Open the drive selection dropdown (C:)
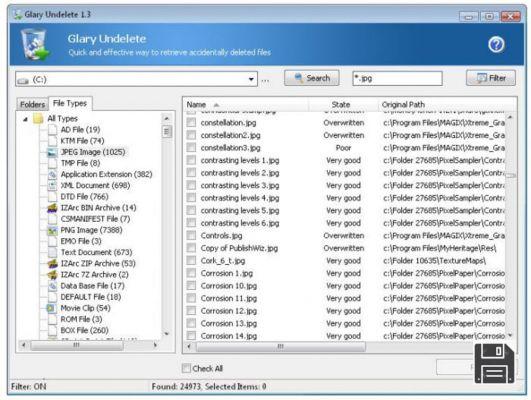Viewport: 531px width, 400px height. click(x=251, y=79)
